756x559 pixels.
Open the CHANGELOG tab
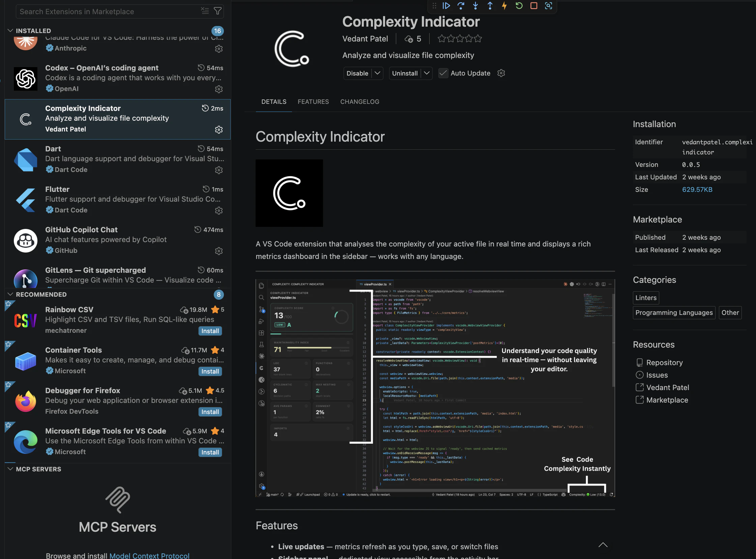(359, 101)
